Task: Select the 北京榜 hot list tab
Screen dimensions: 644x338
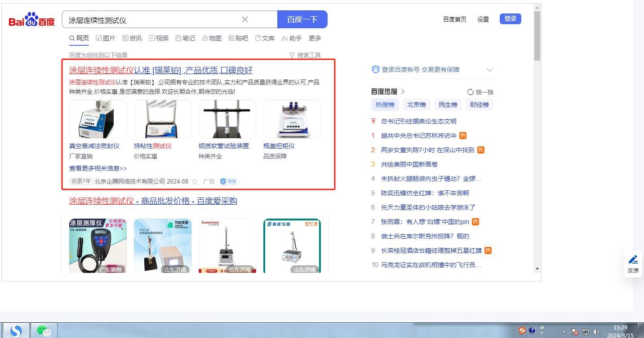Action: (417, 105)
